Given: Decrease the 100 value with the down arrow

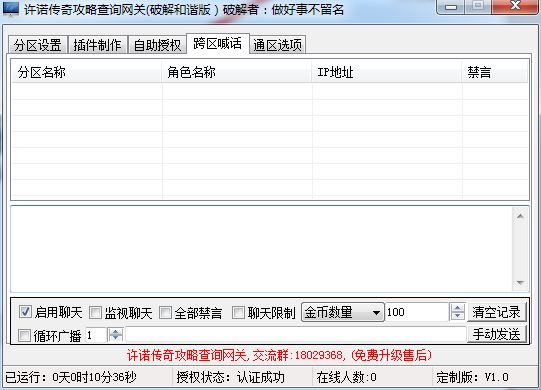Looking at the screenshot, I should click(458, 316).
